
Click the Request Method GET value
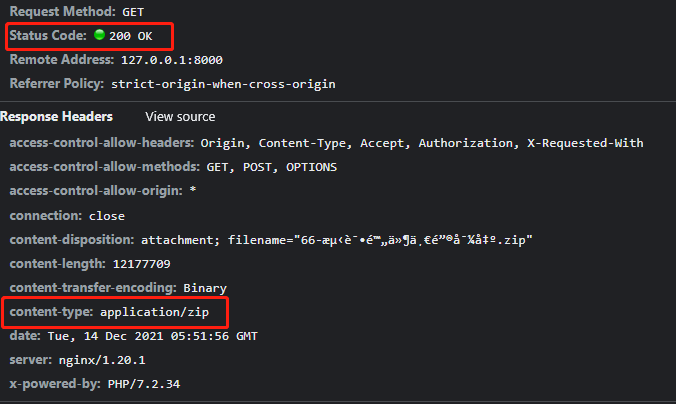tap(133, 12)
